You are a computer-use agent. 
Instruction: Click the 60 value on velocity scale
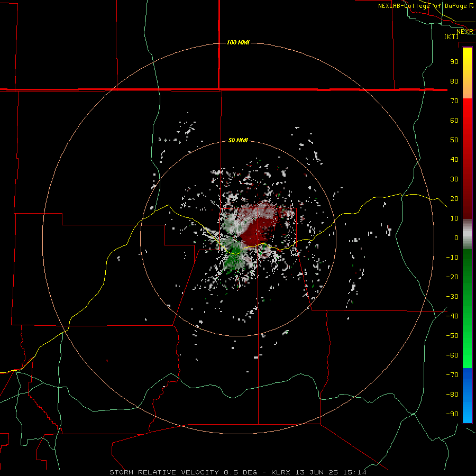coord(454,121)
